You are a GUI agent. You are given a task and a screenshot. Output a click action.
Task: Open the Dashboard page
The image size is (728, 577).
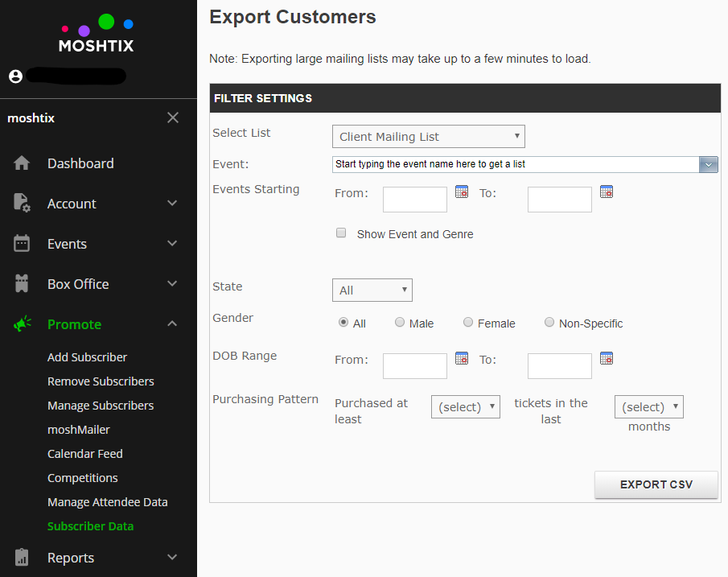point(80,163)
